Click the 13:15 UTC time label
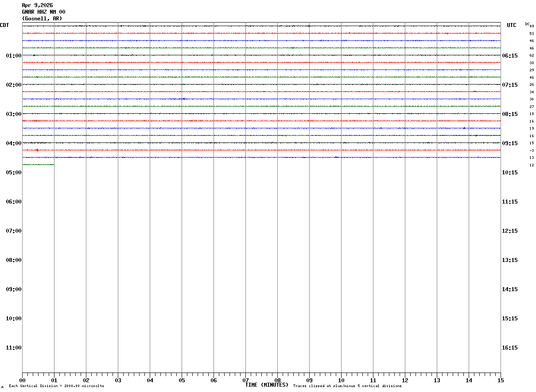The height and width of the screenshot is (392, 536). (510, 260)
